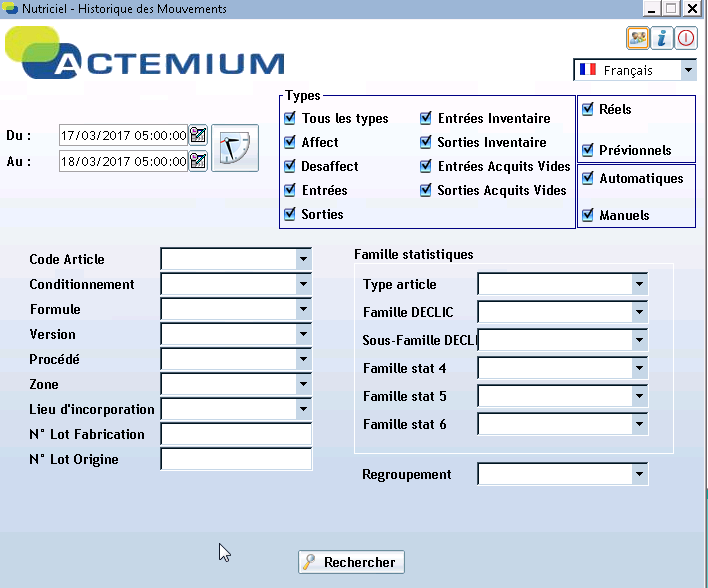Open the Regroupement dropdown

pos(639,474)
